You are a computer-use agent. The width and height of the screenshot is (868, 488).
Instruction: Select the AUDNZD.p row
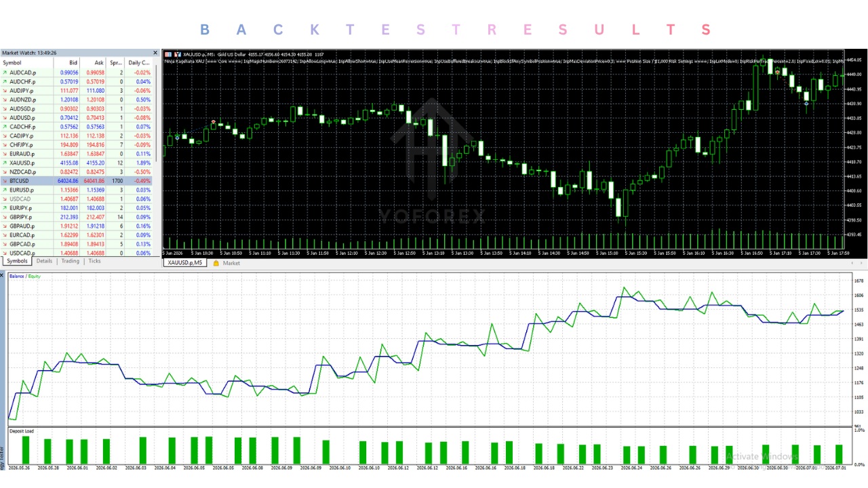click(77, 100)
